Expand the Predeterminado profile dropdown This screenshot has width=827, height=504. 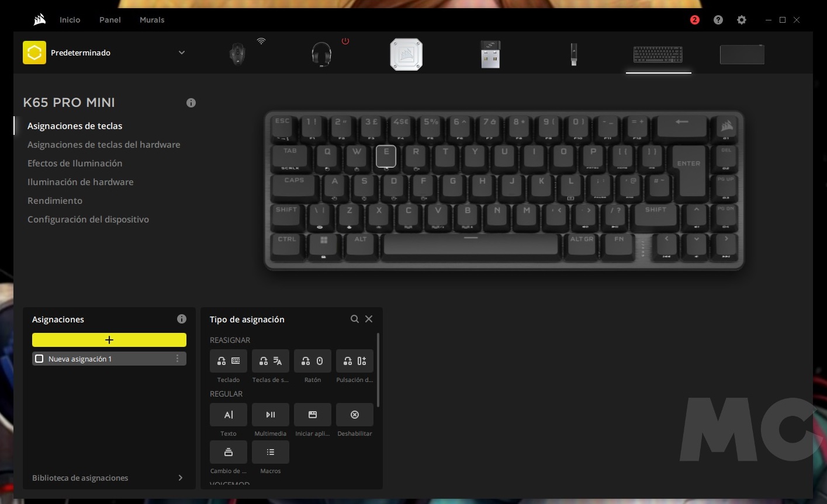[x=182, y=53]
